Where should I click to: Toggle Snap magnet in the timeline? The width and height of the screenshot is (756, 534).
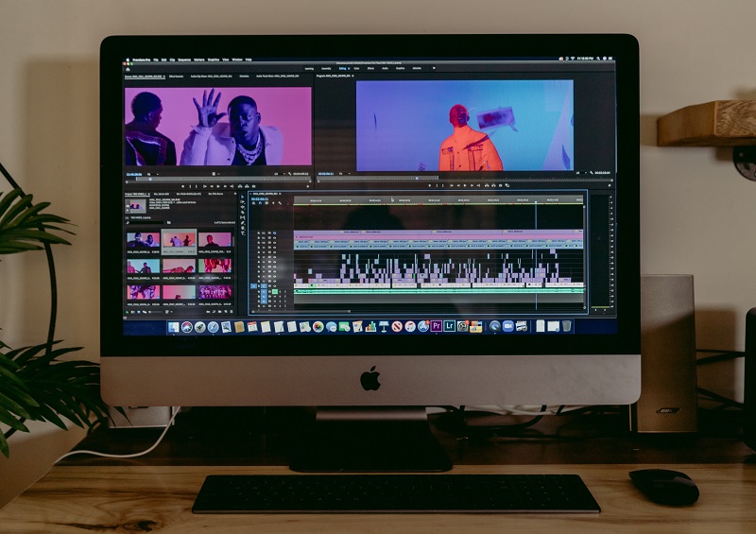(x=260, y=203)
